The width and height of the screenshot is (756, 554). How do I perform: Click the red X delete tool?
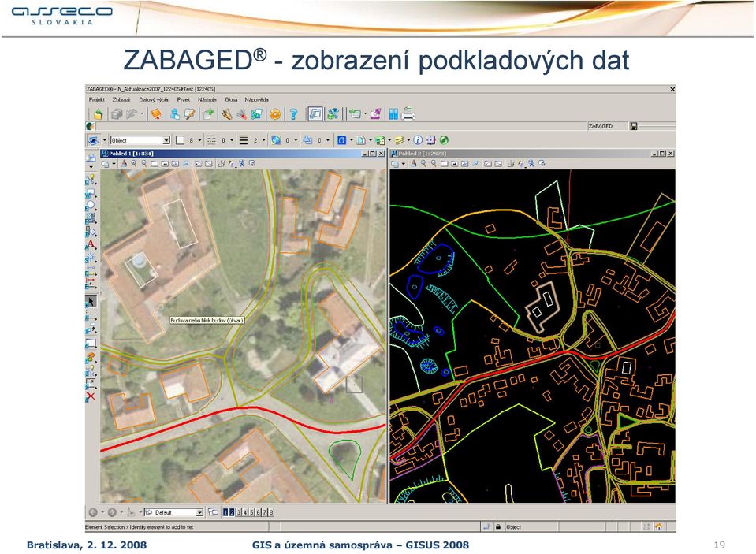[91, 396]
